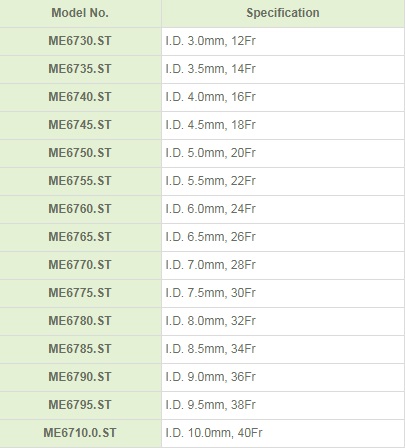Select model ME6780.ST cell
Viewport: 405px width, 448px height.
pyautogui.click(x=80, y=321)
